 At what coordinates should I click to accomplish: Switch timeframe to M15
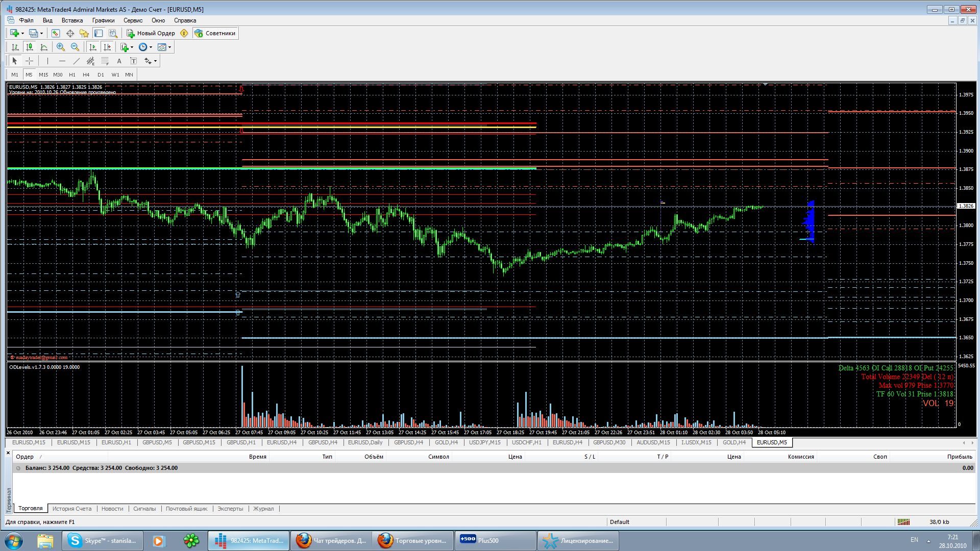[x=43, y=74]
